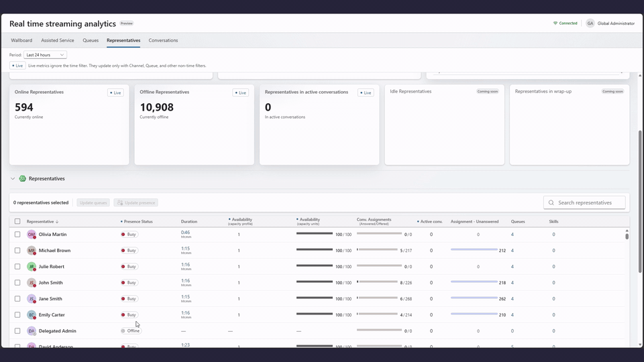The image size is (644, 362).
Task: Click the Preview badge by the title
Action: [x=127, y=23]
